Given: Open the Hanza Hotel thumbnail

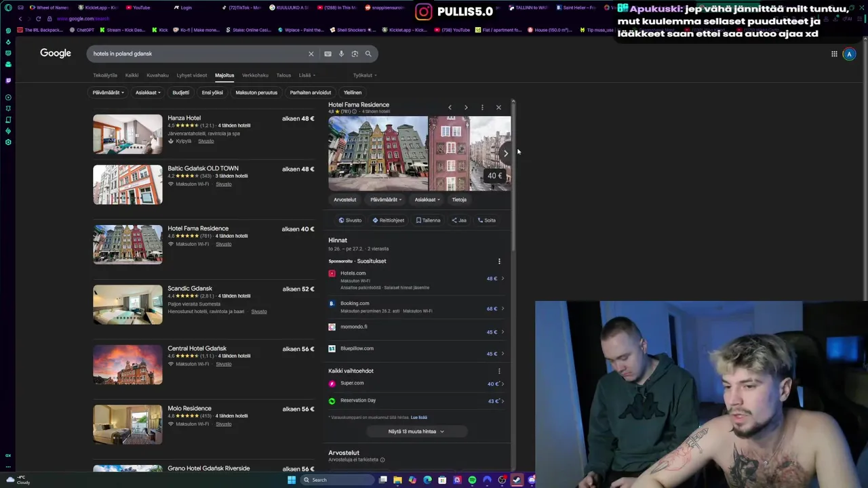Looking at the screenshot, I should pyautogui.click(x=127, y=134).
